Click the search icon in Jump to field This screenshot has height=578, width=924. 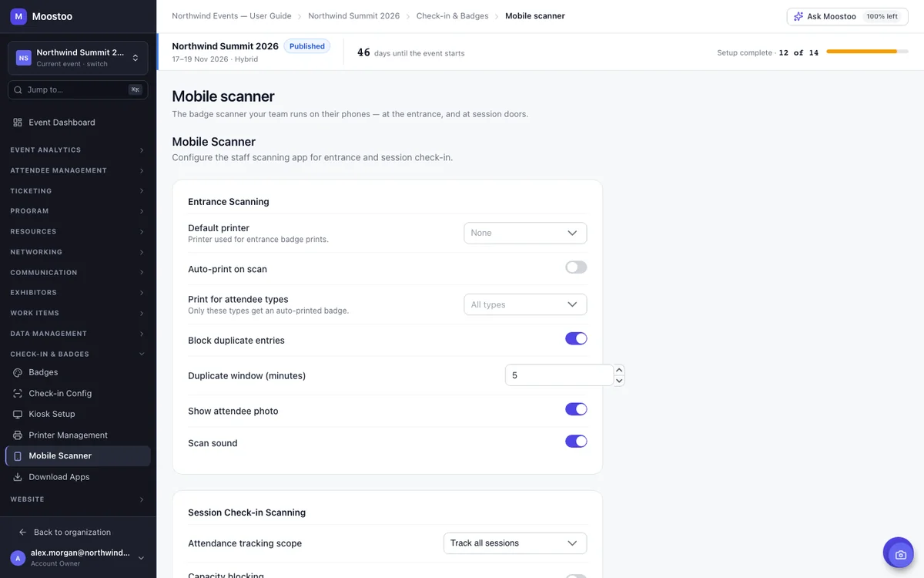pos(18,89)
